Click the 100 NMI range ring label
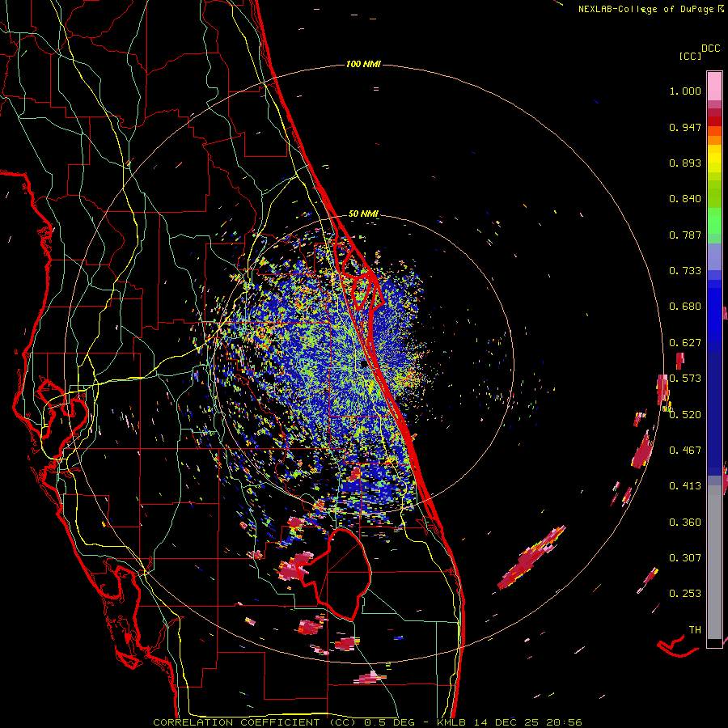Viewport: 728px width, 728px height. 363,64
